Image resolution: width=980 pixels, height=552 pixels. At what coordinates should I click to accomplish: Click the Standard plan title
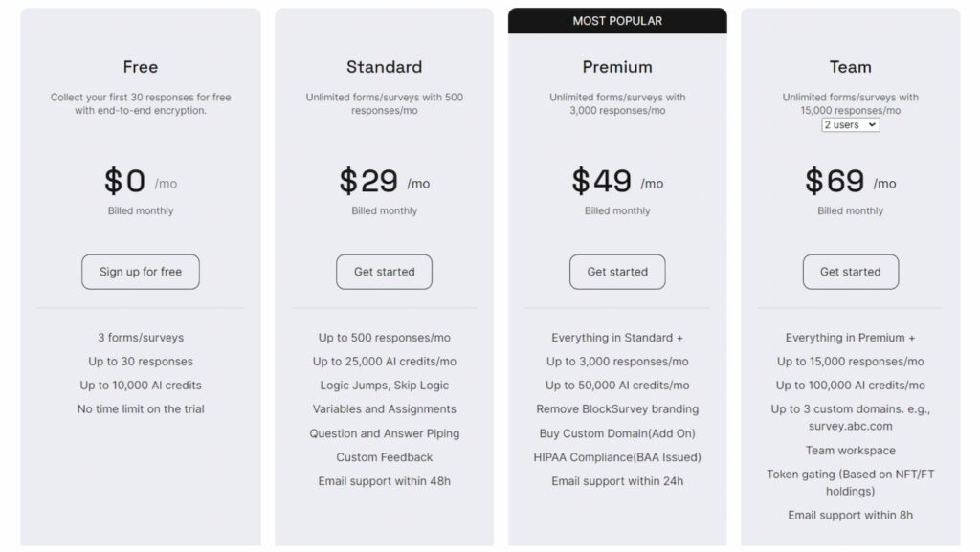tap(384, 67)
